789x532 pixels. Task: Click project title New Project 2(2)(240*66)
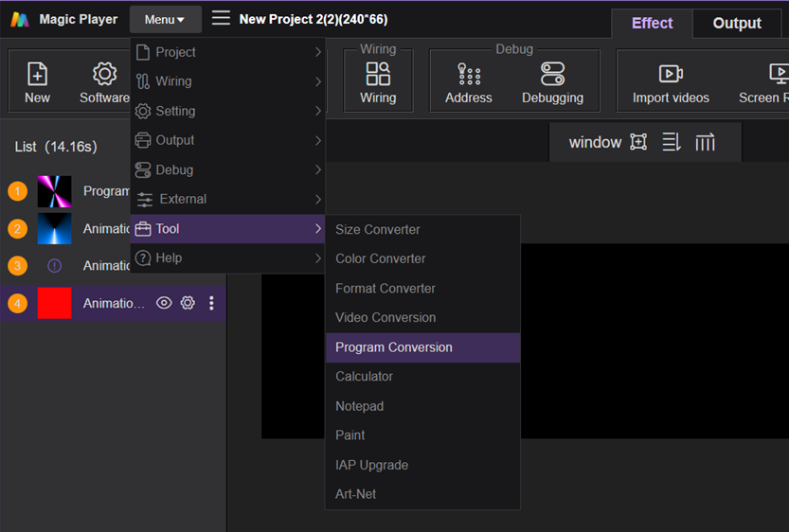[x=313, y=19]
